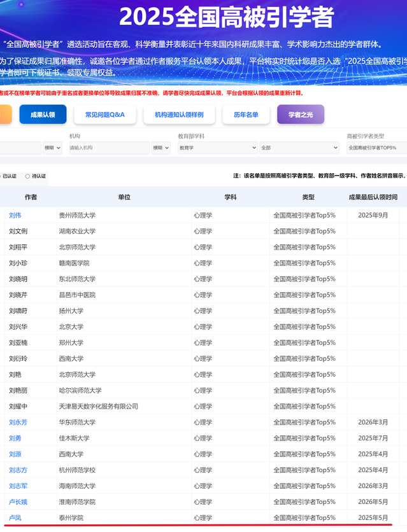Select author name 刘衍玲

[18, 358]
